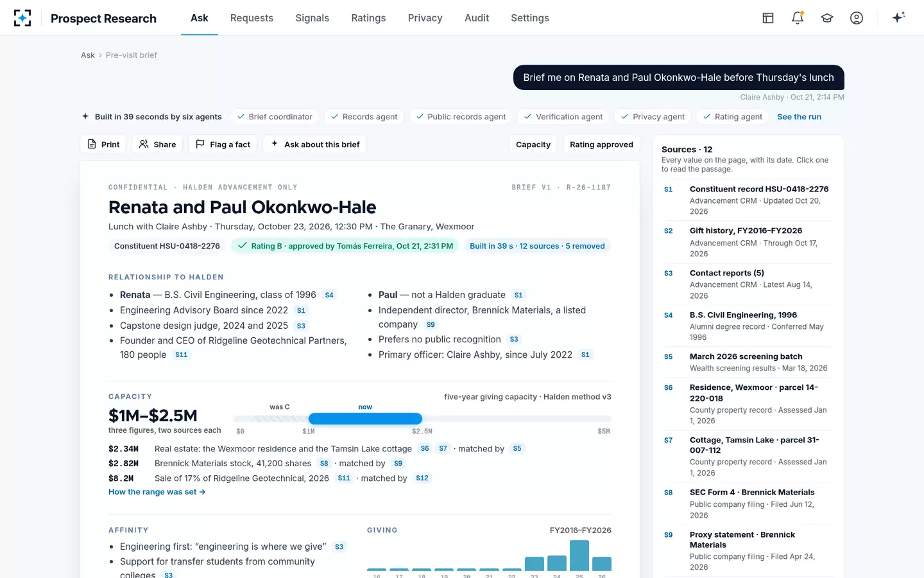Select the Public records agent chip

[x=460, y=117]
